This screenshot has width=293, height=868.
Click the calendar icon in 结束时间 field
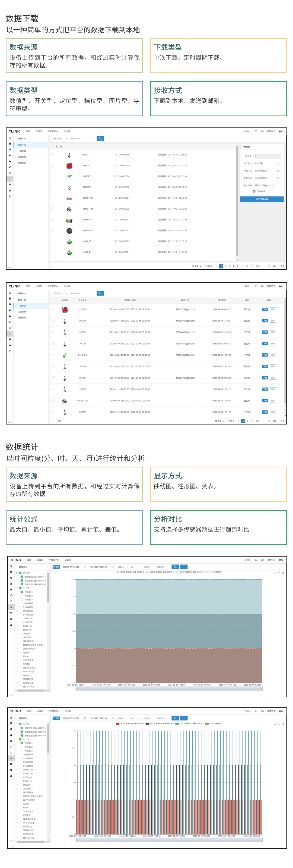278,178
